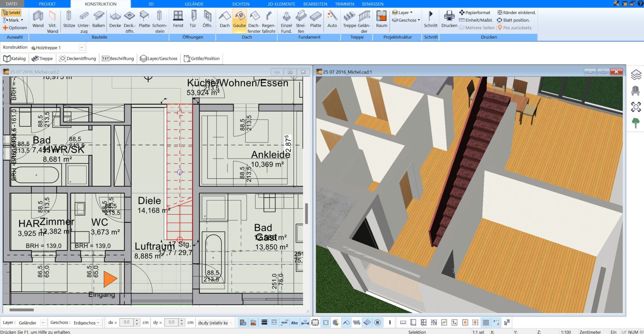
Task: Expand the Layer Geländer dropdown
Action: click(x=43, y=323)
